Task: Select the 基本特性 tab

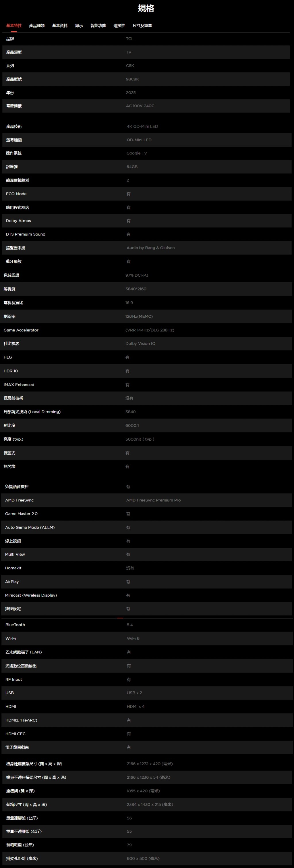Action: click(14, 26)
